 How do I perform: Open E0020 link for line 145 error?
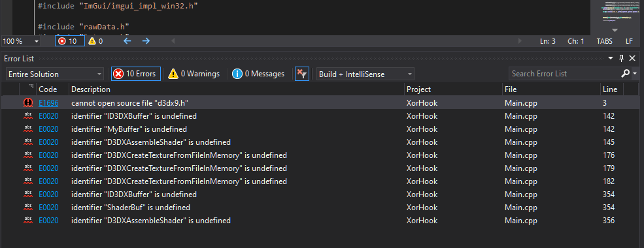pos(48,142)
